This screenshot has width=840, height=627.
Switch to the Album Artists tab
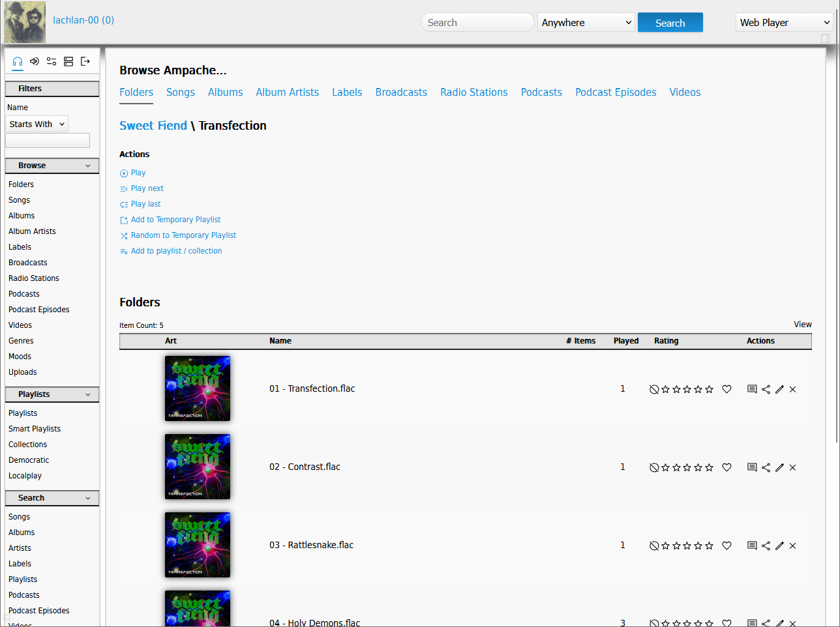pos(288,93)
